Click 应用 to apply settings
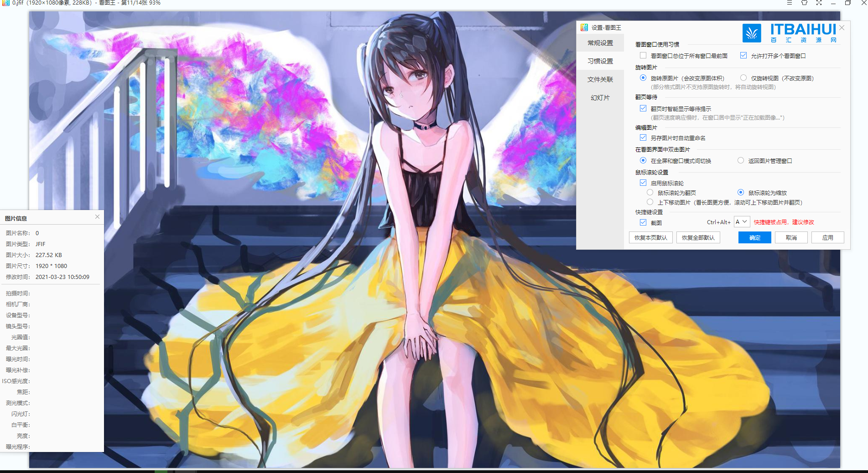The height and width of the screenshot is (473, 868). coord(827,237)
